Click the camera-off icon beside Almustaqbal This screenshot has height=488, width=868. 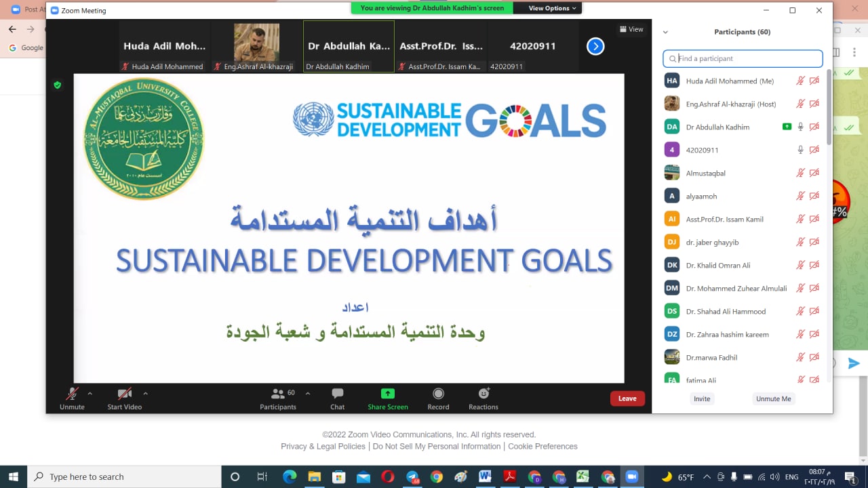814,173
